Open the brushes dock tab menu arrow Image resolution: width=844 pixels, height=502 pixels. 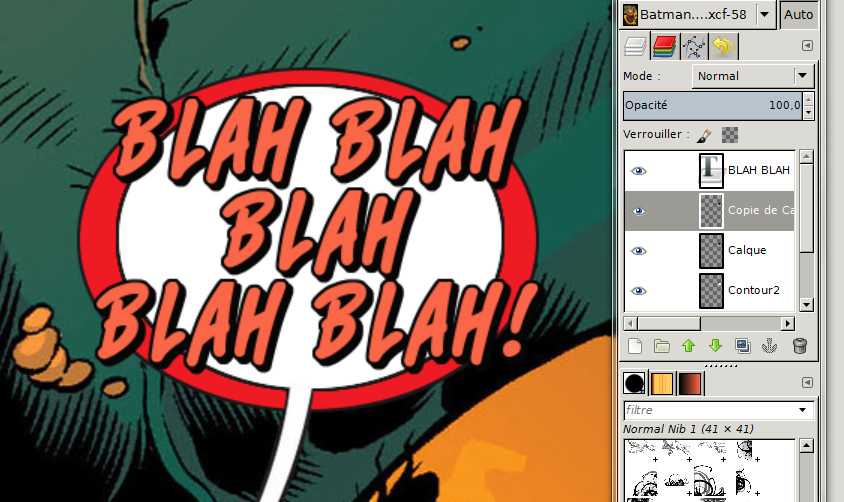(807, 383)
